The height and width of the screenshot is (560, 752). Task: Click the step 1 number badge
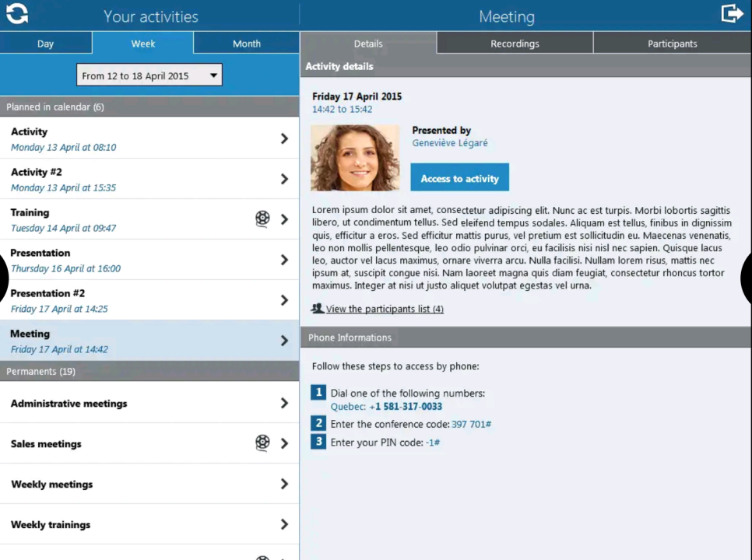(318, 392)
